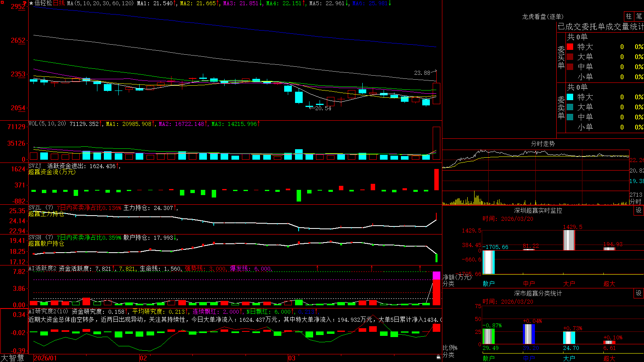This screenshot has height=362, width=644.
Task: Click the lock icon at the chart's bottom-right
Action: [438, 357]
